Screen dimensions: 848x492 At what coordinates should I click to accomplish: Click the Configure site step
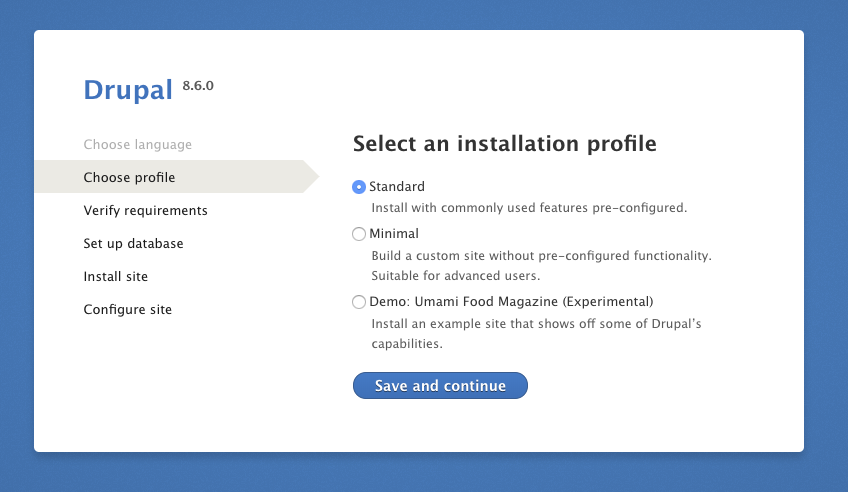point(128,310)
